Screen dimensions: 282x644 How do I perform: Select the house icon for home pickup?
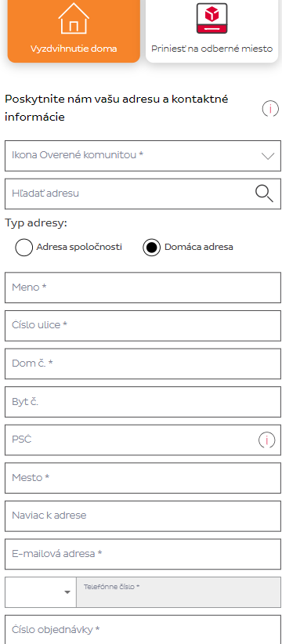click(74, 18)
